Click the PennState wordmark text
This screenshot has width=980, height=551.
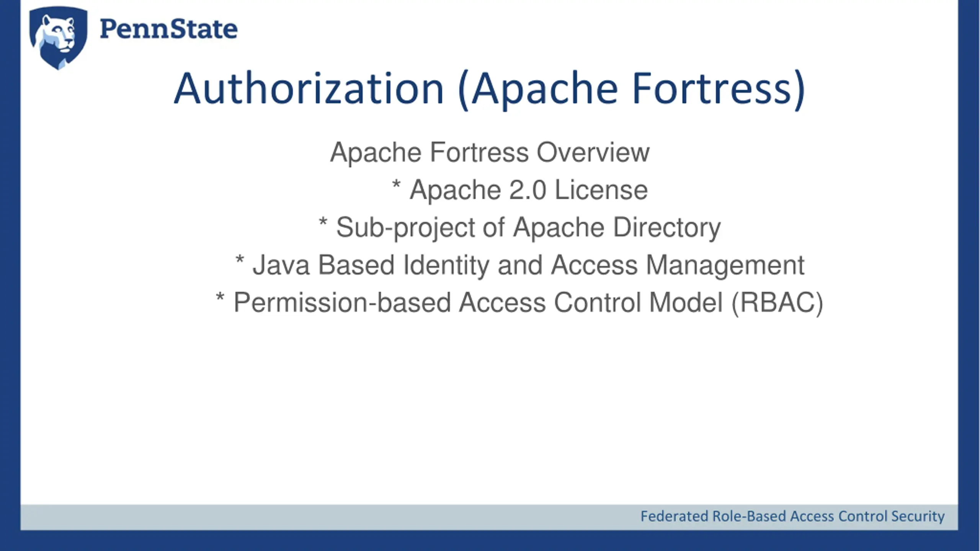[168, 29]
